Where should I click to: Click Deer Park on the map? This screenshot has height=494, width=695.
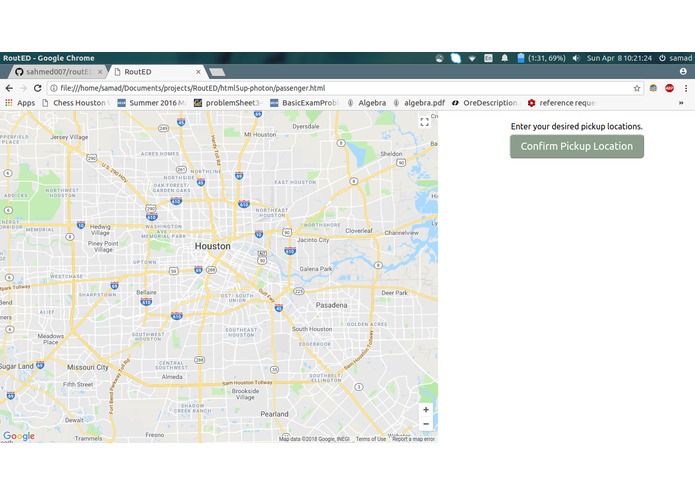[x=394, y=293]
